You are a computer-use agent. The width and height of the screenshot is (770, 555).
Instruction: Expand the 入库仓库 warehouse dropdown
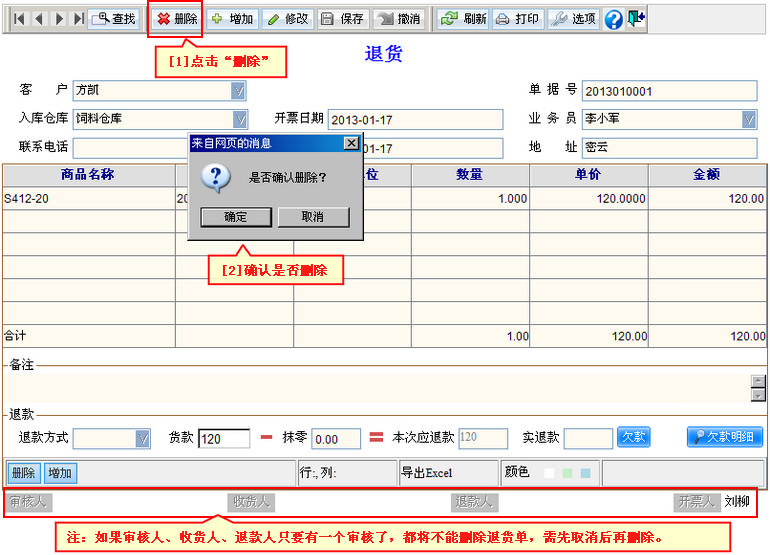[x=239, y=119]
